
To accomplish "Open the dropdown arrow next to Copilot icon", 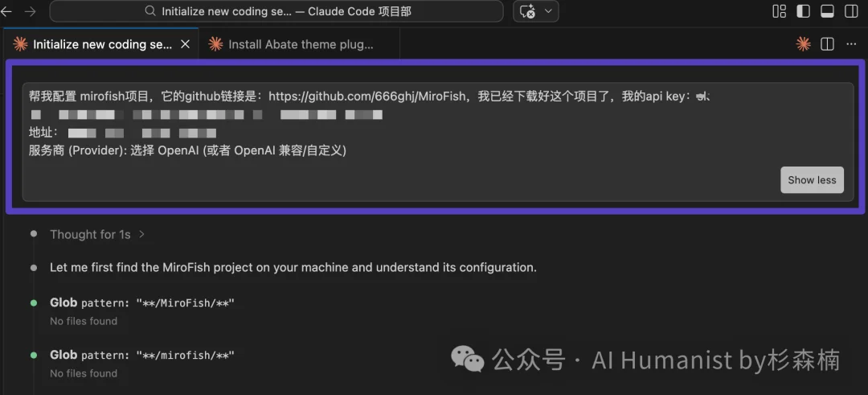I will click(x=549, y=11).
